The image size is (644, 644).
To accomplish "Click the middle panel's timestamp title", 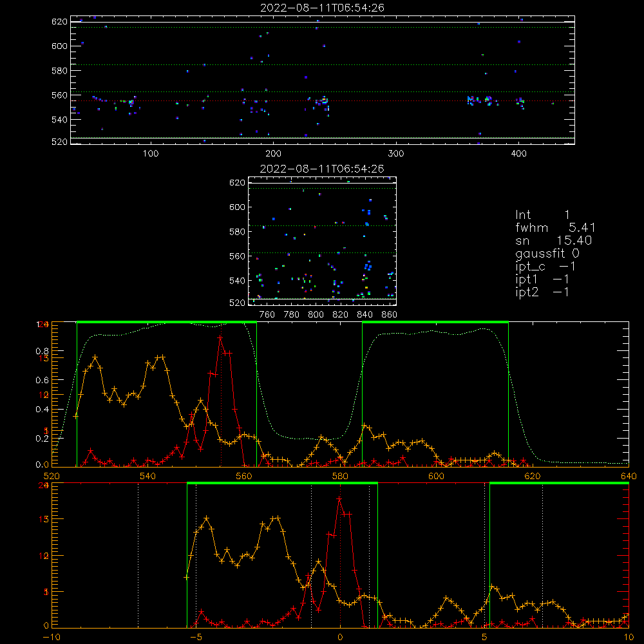I will pyautogui.click(x=322, y=169).
